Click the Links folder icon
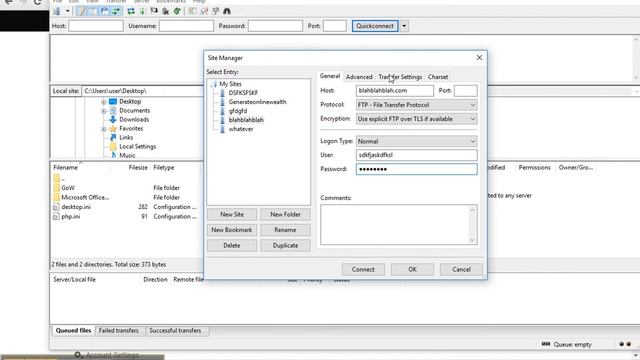The image size is (640, 360). [x=113, y=137]
